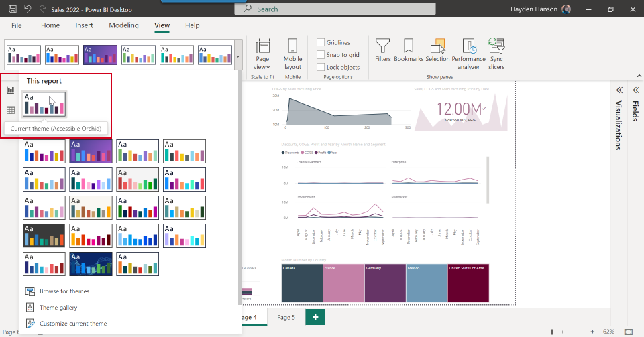The width and height of the screenshot is (644, 337).
Task: Open the Filters pane
Action: pyautogui.click(x=383, y=50)
